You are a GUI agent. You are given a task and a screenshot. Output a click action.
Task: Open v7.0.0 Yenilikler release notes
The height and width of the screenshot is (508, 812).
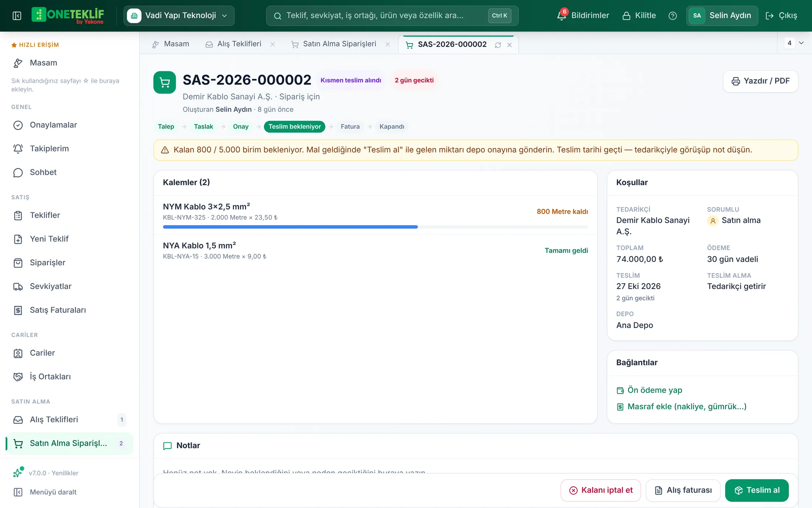pyautogui.click(x=46, y=473)
